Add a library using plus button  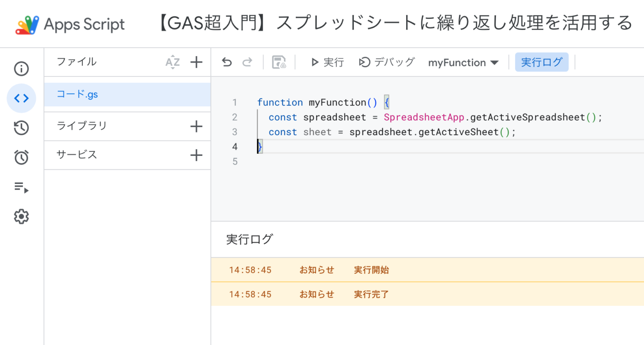click(x=196, y=126)
